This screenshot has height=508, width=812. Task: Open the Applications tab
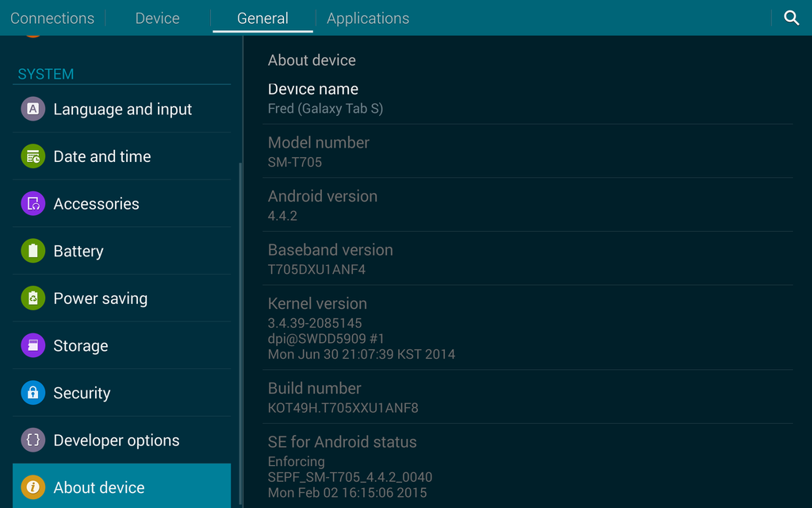point(368,17)
